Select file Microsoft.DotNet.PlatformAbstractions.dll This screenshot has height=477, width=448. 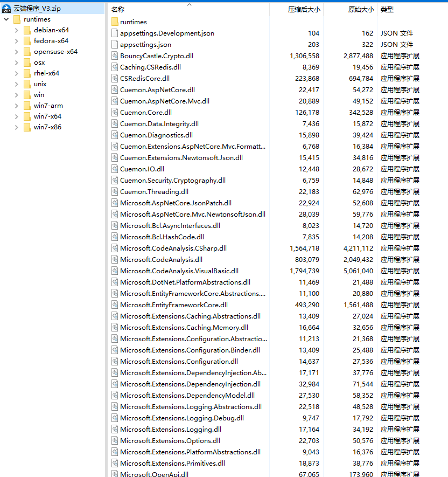tap(185, 282)
